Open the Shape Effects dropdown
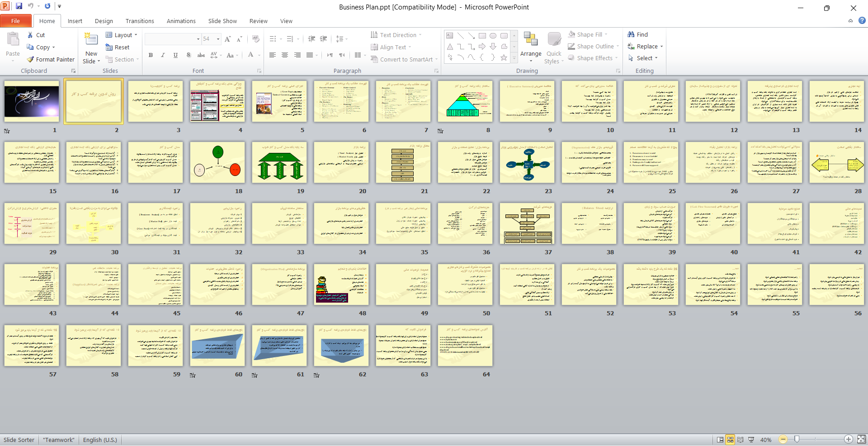Viewport: 868px width, 446px height. [593, 58]
